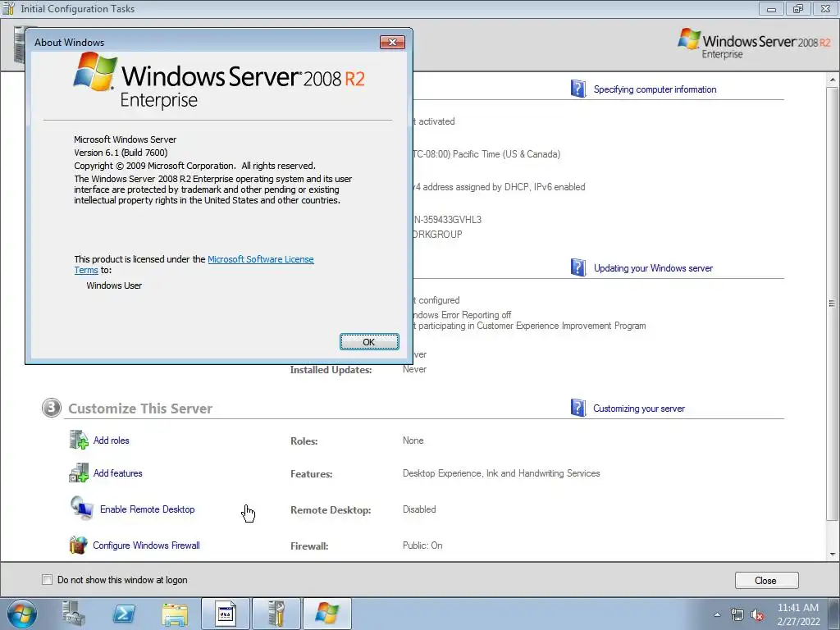Open Specifying computer information help link
The height and width of the screenshot is (630, 840).
[655, 89]
